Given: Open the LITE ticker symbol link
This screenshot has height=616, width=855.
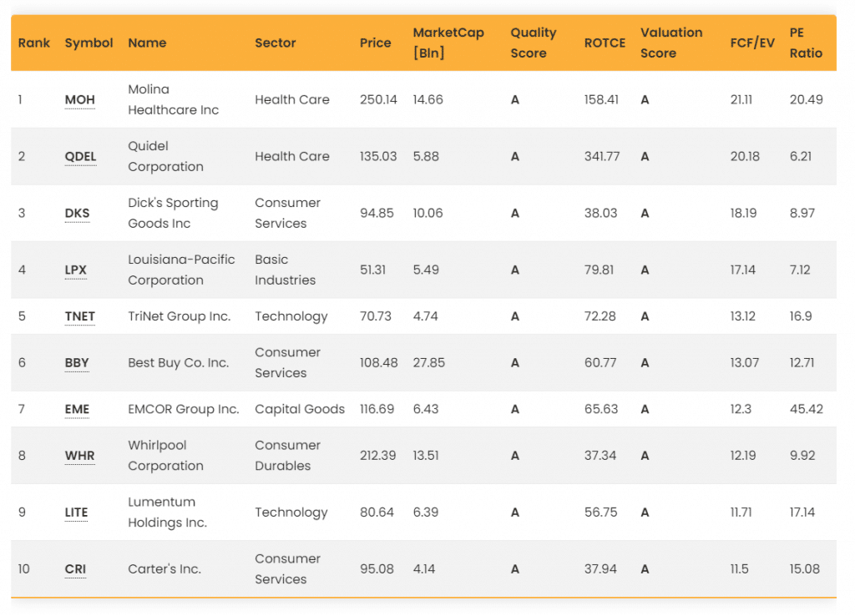Looking at the screenshot, I should click(x=76, y=512).
